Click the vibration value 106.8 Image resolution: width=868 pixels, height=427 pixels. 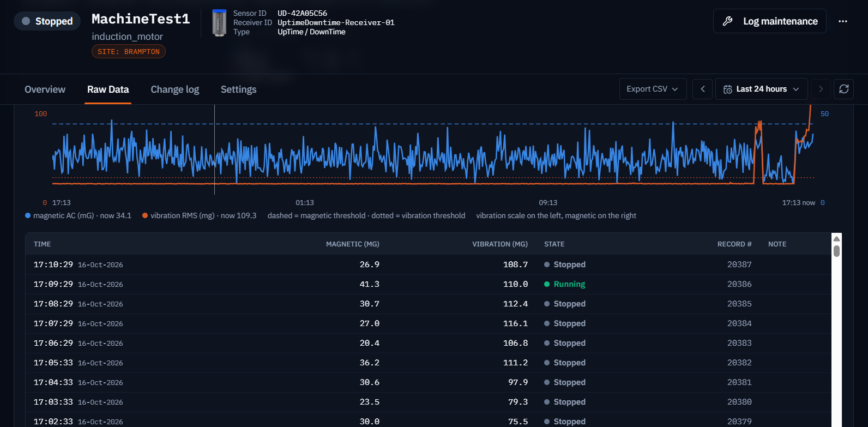point(515,343)
